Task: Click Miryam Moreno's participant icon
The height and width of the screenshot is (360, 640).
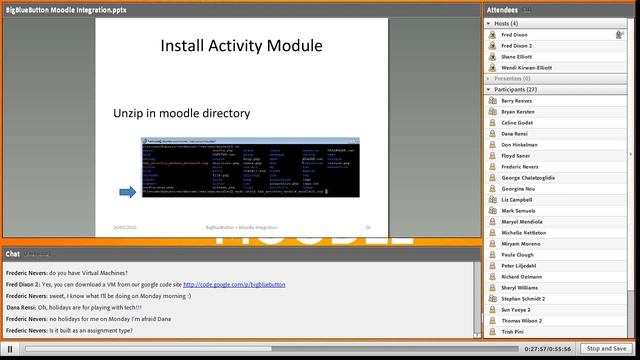Action: point(493,244)
